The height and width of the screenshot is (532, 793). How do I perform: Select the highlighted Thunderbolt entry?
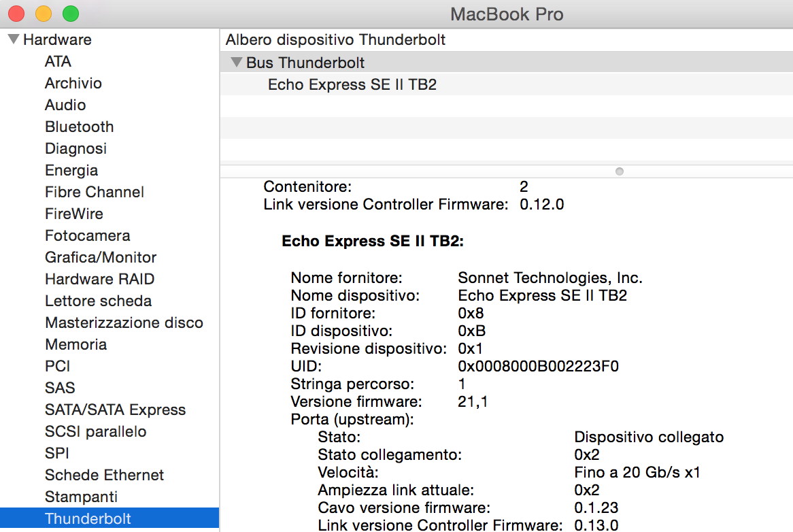pos(109,518)
